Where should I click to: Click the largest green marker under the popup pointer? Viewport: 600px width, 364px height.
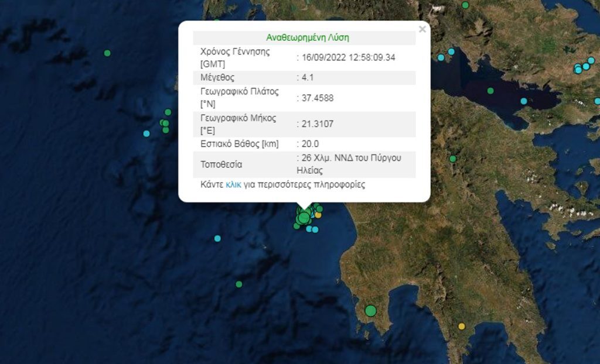(x=304, y=218)
